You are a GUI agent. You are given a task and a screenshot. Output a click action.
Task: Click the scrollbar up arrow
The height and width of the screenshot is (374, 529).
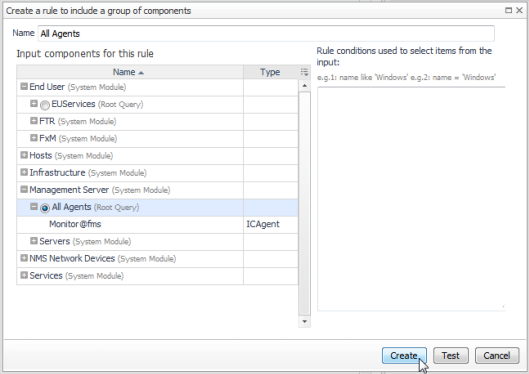click(304, 86)
